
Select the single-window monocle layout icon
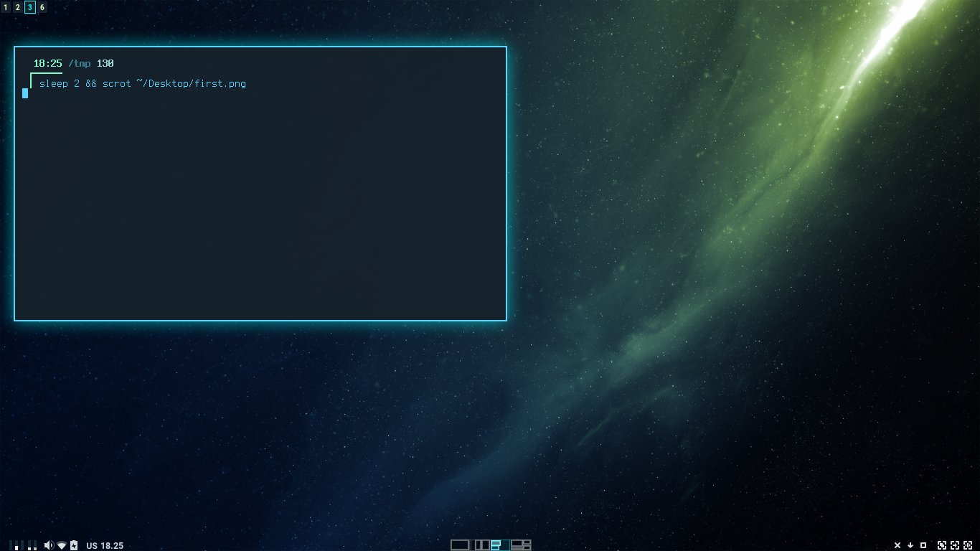(460, 545)
